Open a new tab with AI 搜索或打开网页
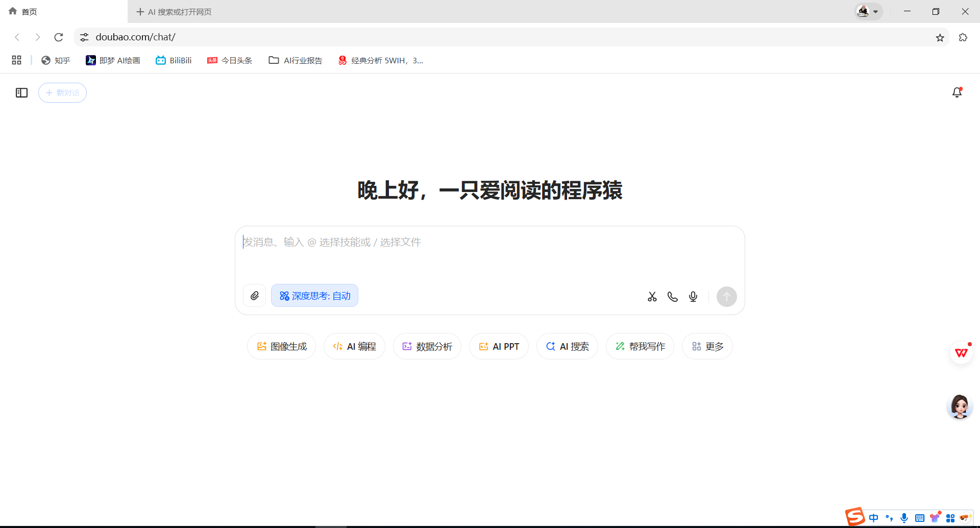The width and height of the screenshot is (980, 528). click(x=174, y=12)
